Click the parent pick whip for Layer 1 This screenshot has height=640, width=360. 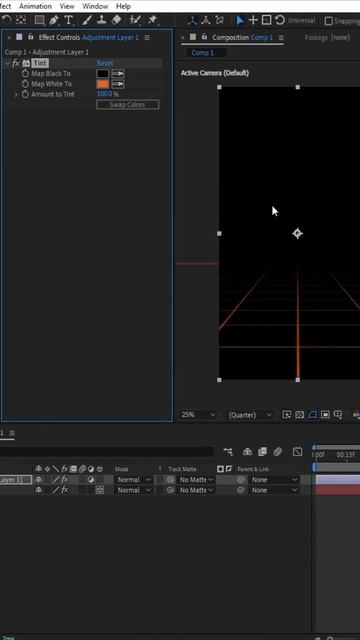pyautogui.click(x=241, y=480)
